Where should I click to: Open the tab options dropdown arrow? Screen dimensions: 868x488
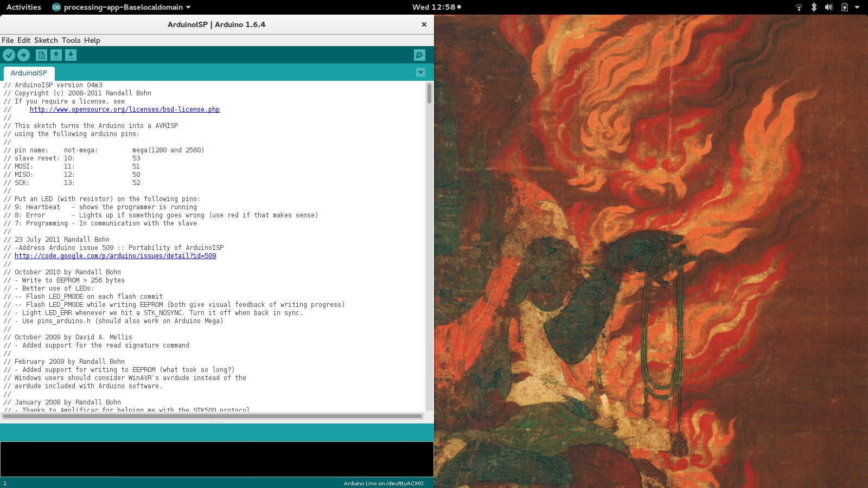pyautogui.click(x=420, y=72)
